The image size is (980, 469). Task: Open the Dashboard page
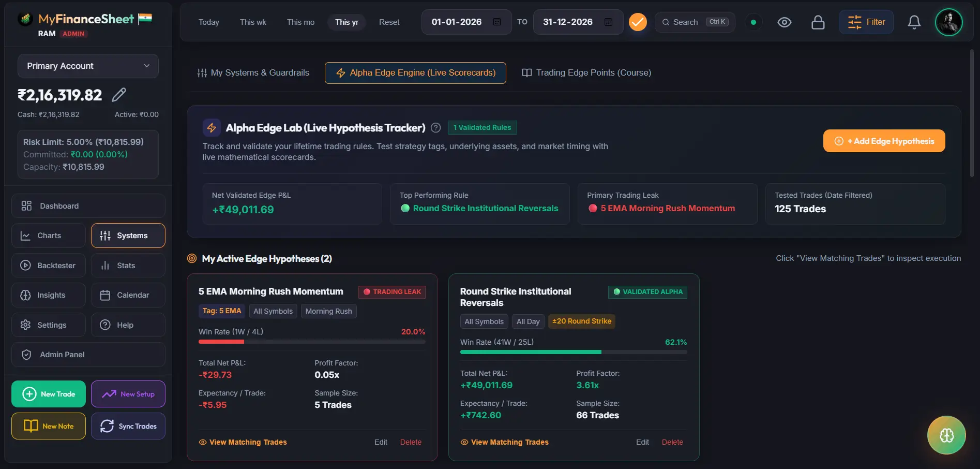pos(88,206)
